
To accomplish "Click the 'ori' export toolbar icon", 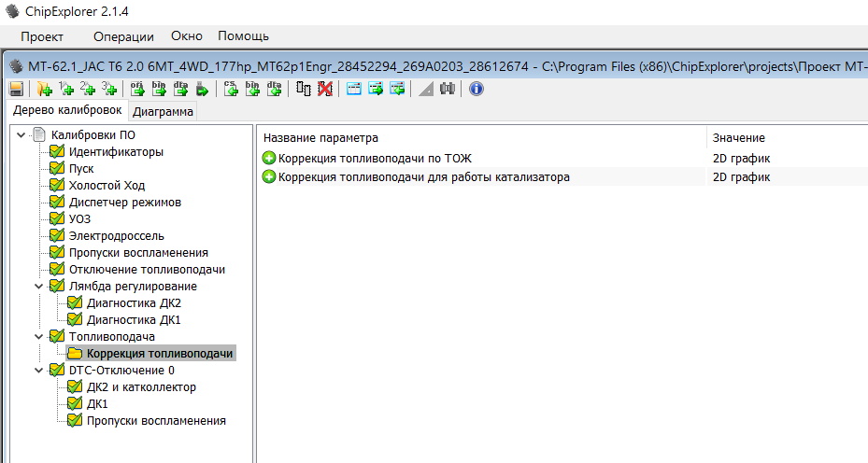I will tap(136, 89).
